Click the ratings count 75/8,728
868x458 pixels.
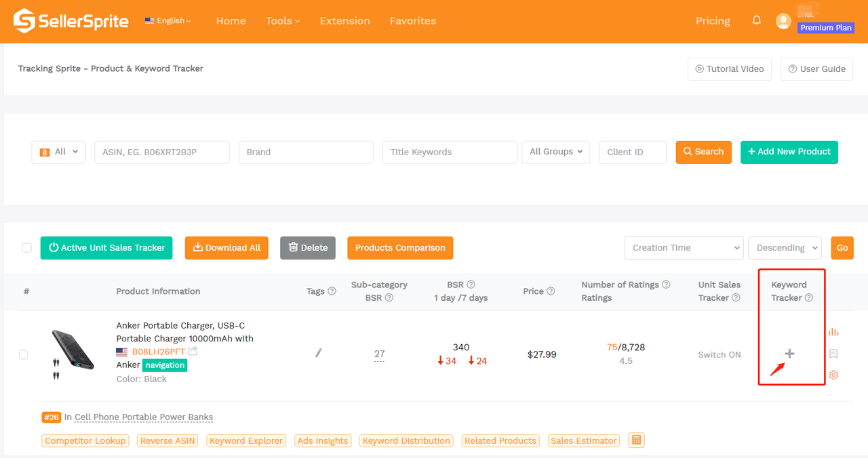tap(626, 348)
